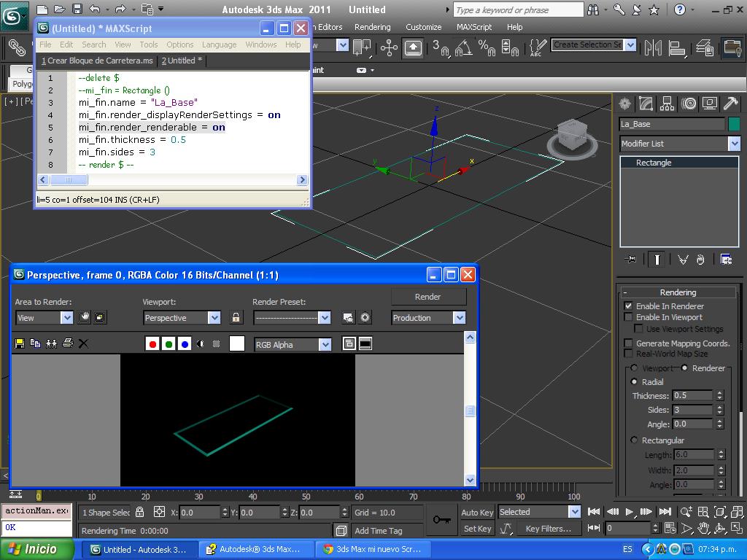Play the animation
The image size is (747, 560).
click(x=630, y=512)
